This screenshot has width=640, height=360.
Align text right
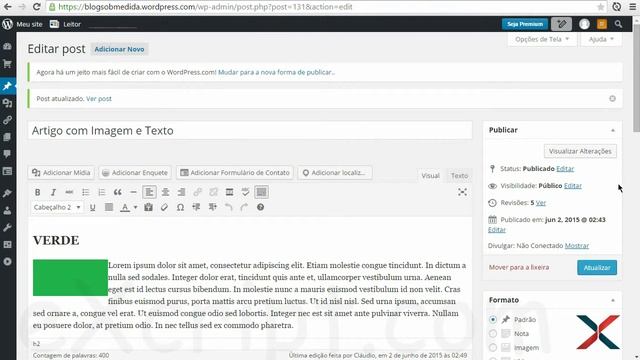click(x=181, y=192)
